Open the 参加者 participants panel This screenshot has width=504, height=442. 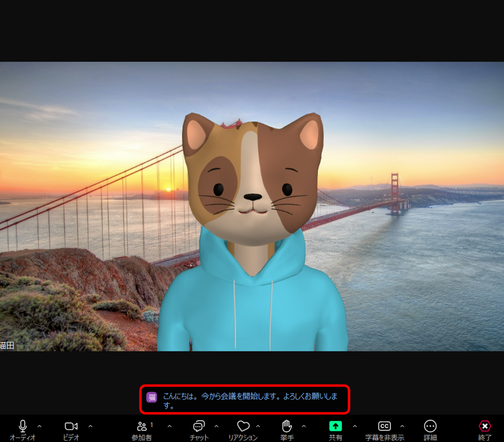click(142, 426)
